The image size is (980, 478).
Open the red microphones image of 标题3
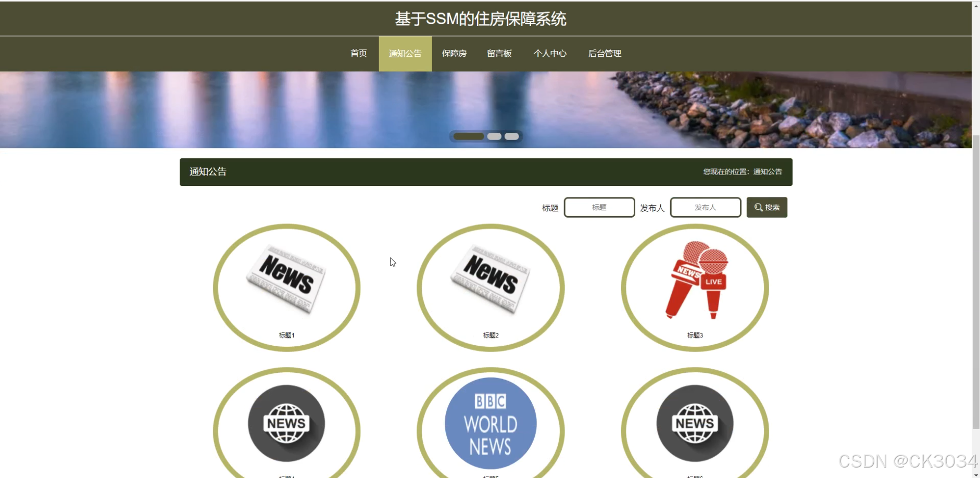(696, 280)
